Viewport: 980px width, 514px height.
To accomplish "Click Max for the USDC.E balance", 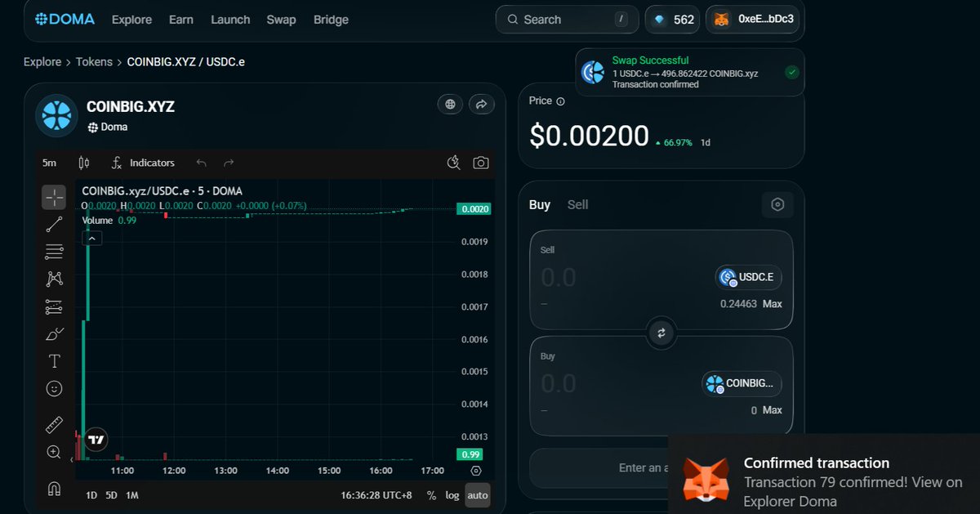I will (773, 304).
